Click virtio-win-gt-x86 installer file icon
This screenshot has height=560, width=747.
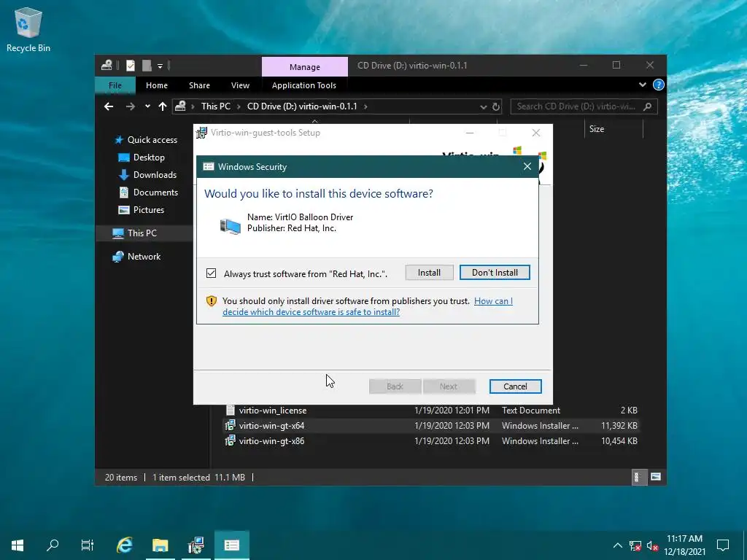230,440
